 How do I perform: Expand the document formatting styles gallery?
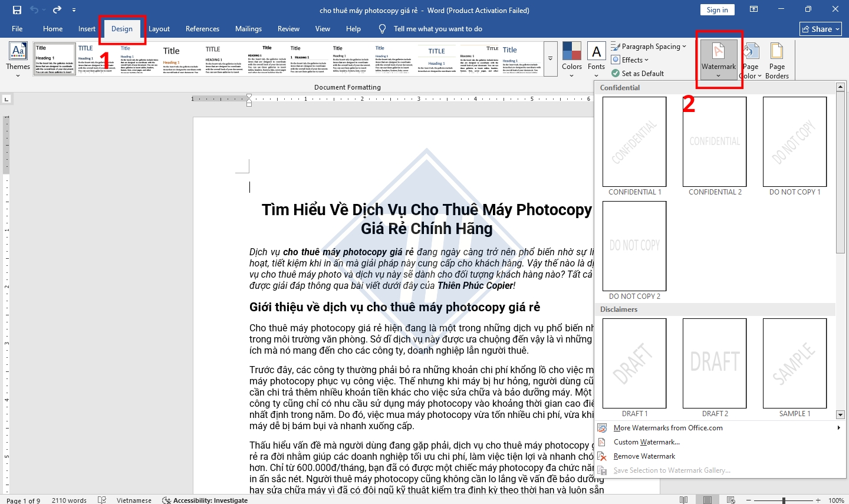point(550,59)
